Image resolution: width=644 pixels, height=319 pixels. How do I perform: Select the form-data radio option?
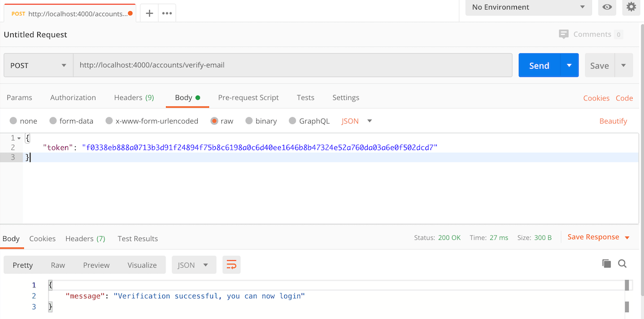(53, 121)
